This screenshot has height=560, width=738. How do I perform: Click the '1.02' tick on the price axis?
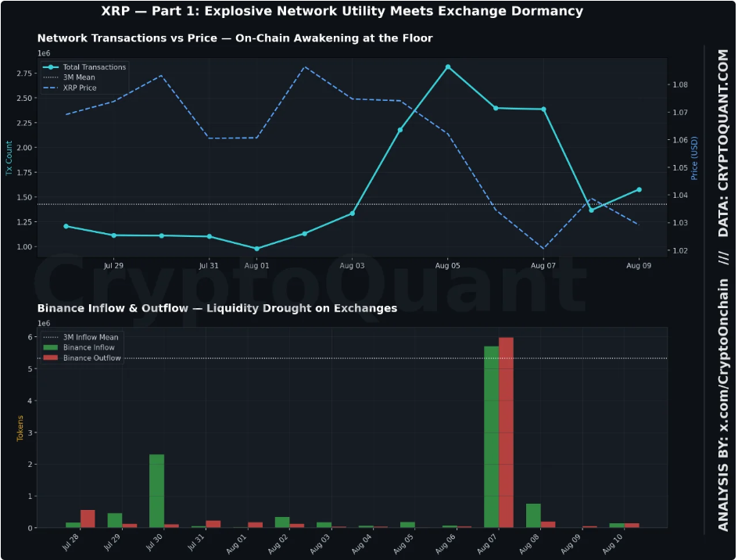pyautogui.click(x=680, y=250)
